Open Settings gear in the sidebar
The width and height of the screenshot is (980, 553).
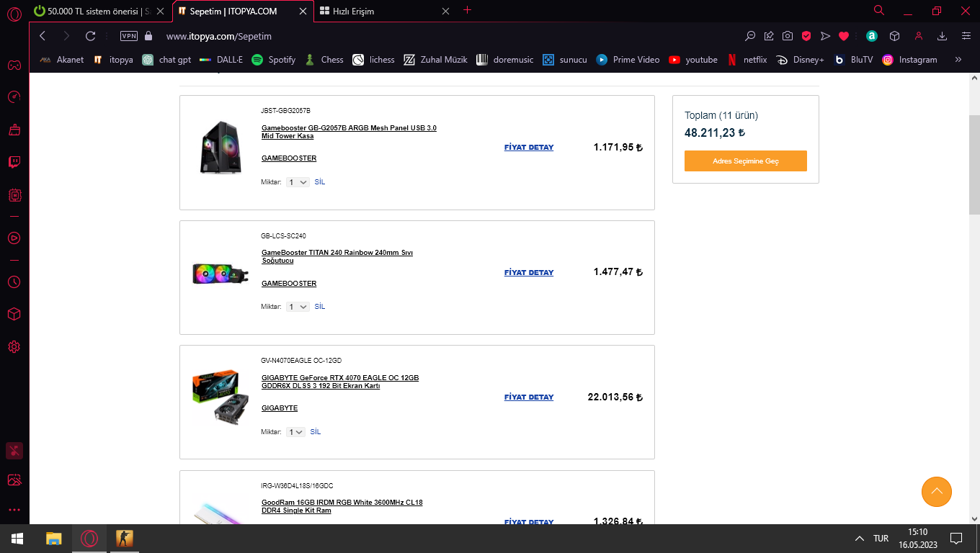(14, 346)
